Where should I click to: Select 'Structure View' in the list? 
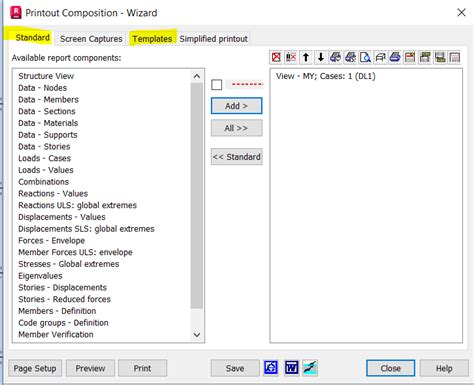point(46,76)
